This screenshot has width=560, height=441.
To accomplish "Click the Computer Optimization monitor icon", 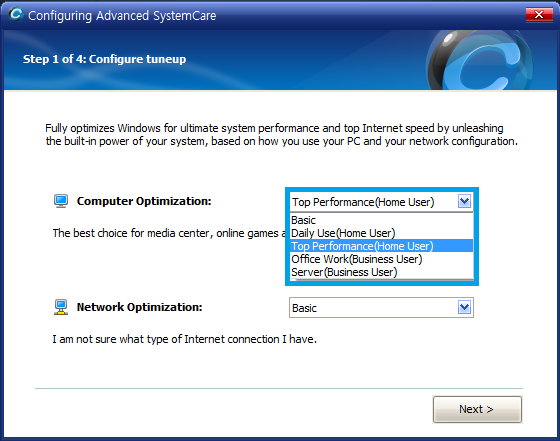I will pos(61,201).
